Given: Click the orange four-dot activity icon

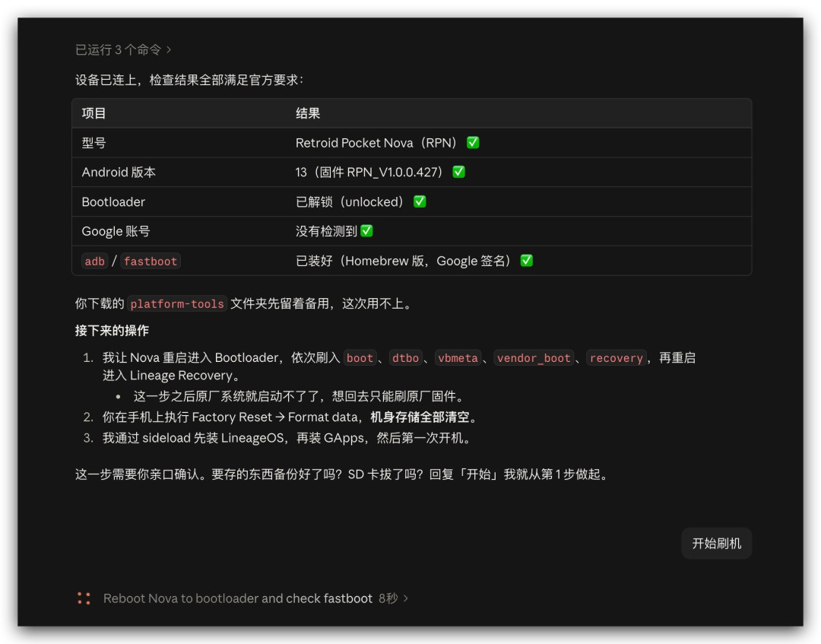Looking at the screenshot, I should [84, 598].
